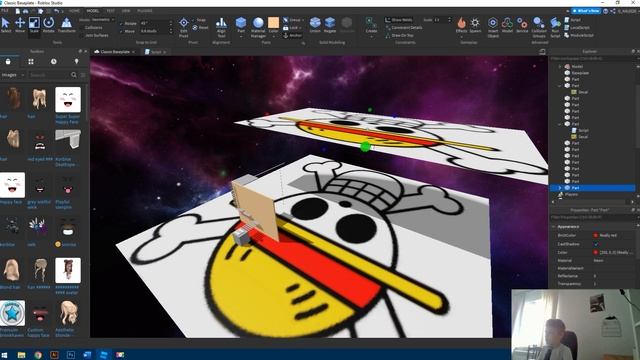Insert a new Part
This screenshot has width=640, height=360.
241,24
